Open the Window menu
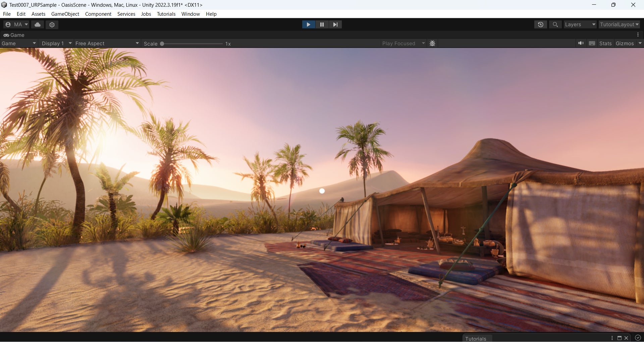Image resolution: width=644 pixels, height=342 pixels. [x=191, y=14]
